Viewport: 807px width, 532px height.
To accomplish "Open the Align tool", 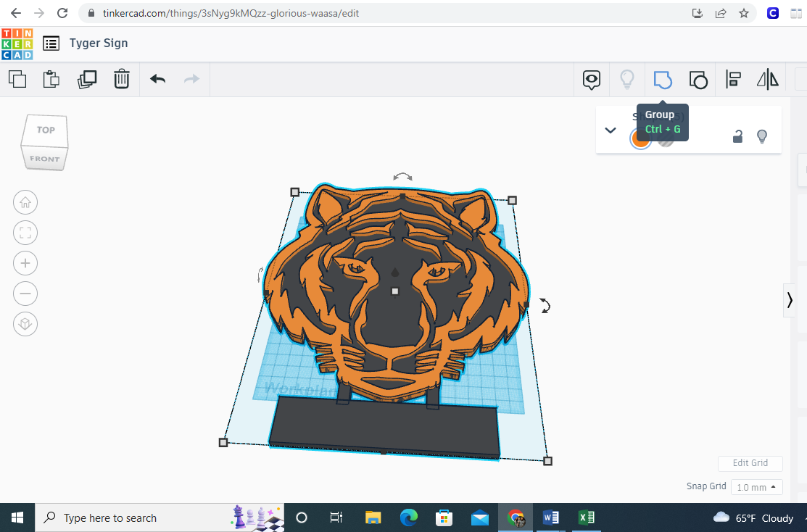I will click(x=733, y=80).
